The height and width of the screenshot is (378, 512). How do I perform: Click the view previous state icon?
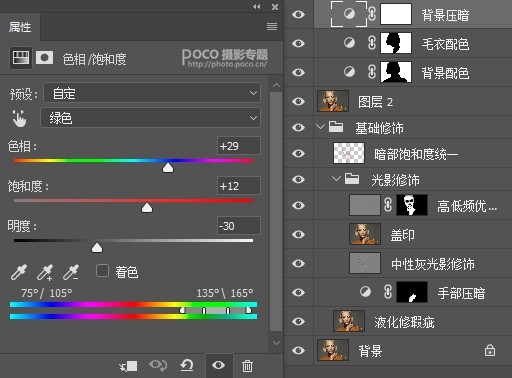tap(158, 365)
